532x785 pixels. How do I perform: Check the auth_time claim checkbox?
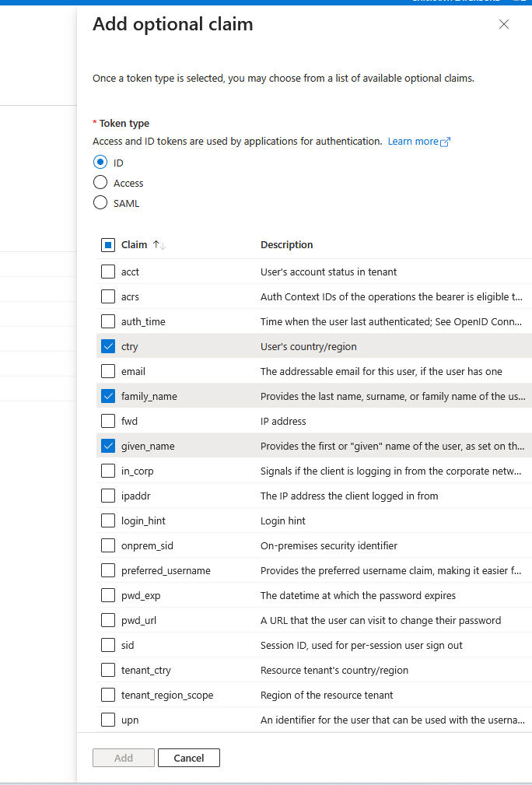coord(108,321)
